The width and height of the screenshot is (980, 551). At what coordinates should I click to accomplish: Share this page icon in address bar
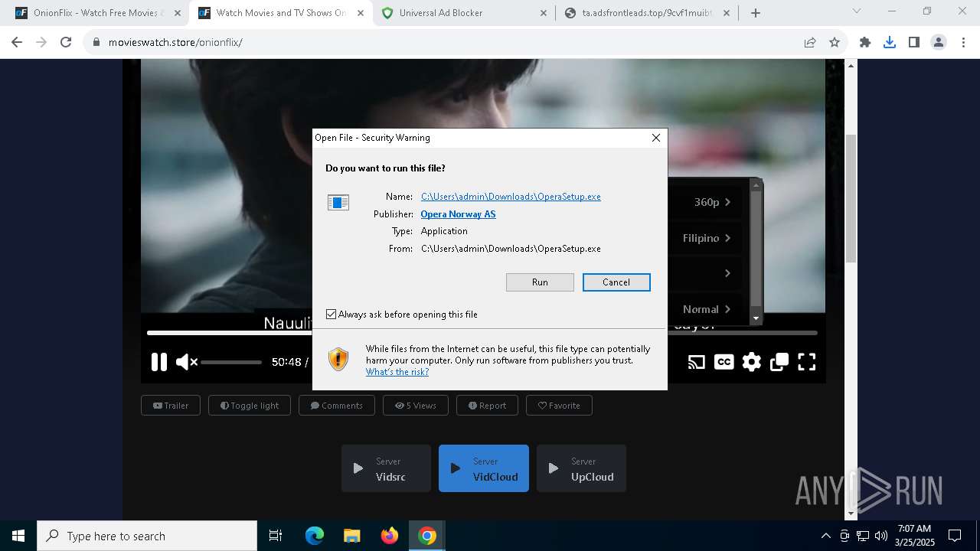coord(810,42)
